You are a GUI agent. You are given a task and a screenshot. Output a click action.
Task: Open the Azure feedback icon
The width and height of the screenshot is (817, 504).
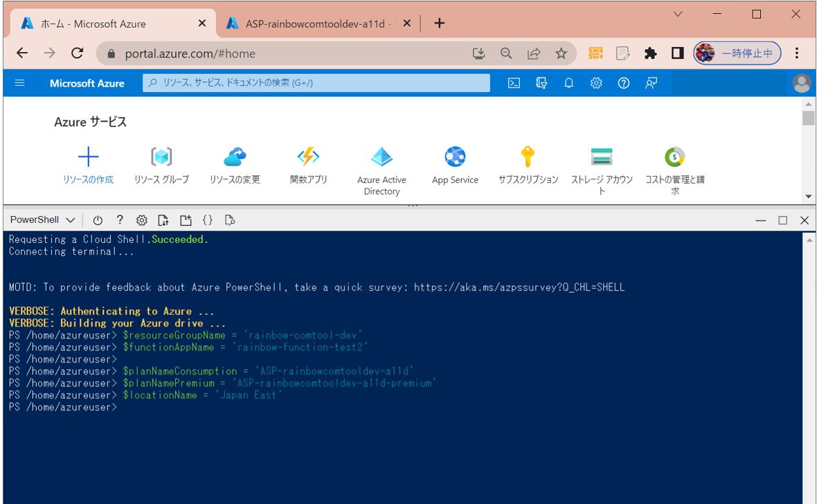(651, 83)
